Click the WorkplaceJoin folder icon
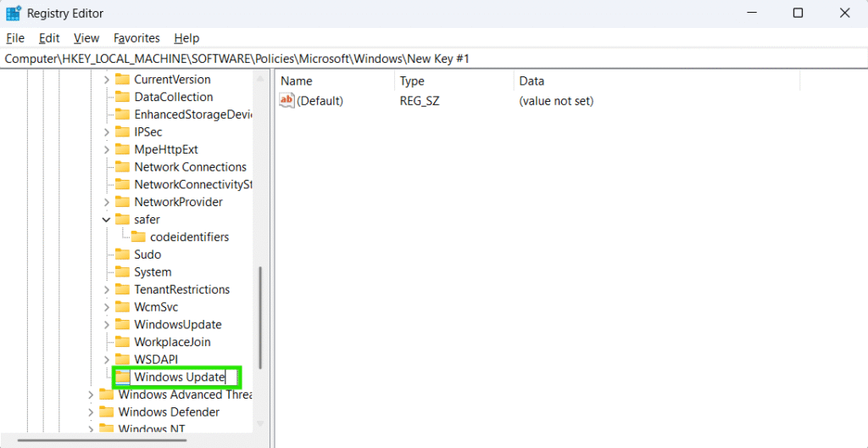Image resolution: width=868 pixels, height=448 pixels. tap(122, 342)
